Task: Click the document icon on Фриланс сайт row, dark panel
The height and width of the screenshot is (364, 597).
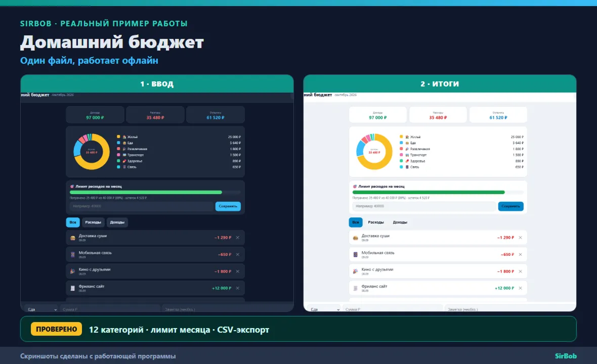Action: [73, 288]
